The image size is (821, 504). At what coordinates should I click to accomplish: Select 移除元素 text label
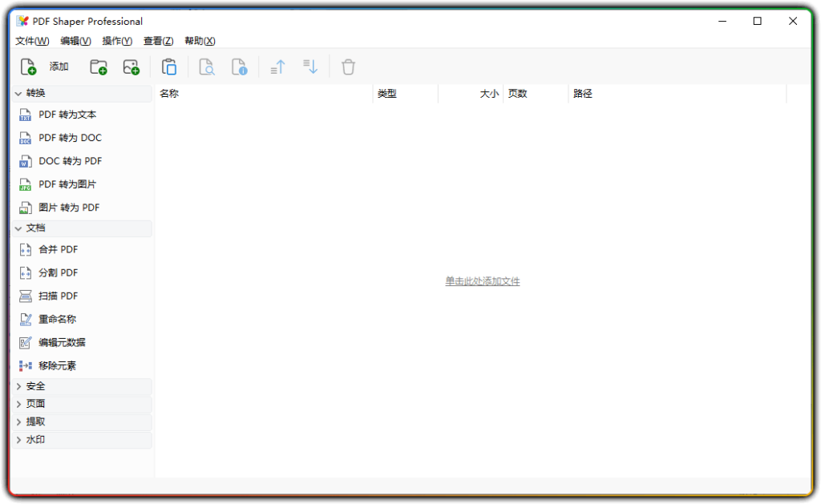pos(57,366)
